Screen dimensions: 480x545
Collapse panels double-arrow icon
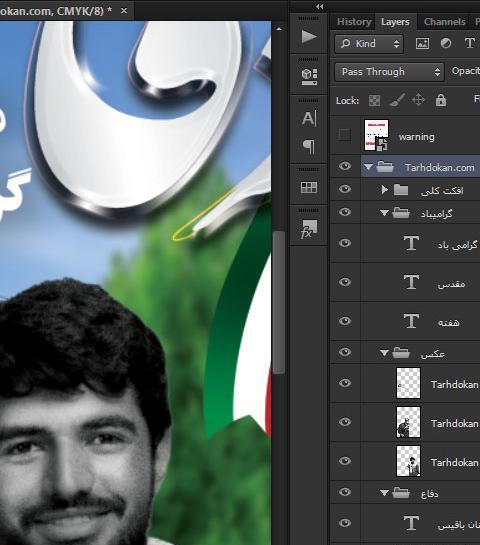[x=319, y=7]
